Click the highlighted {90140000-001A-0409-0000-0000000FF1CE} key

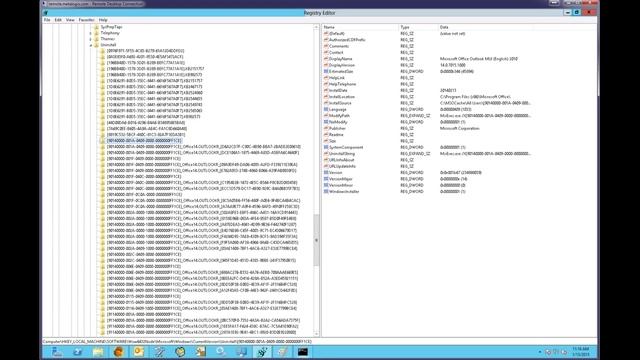pos(144,140)
